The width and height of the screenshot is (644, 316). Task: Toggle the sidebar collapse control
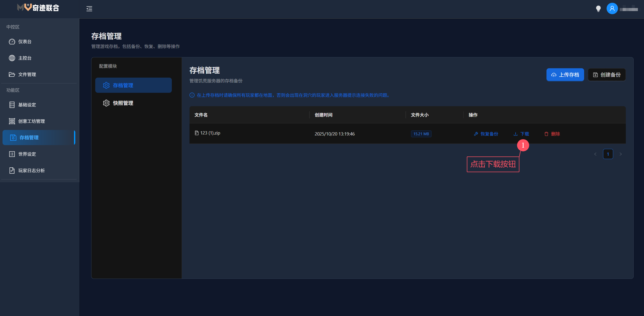[89, 9]
